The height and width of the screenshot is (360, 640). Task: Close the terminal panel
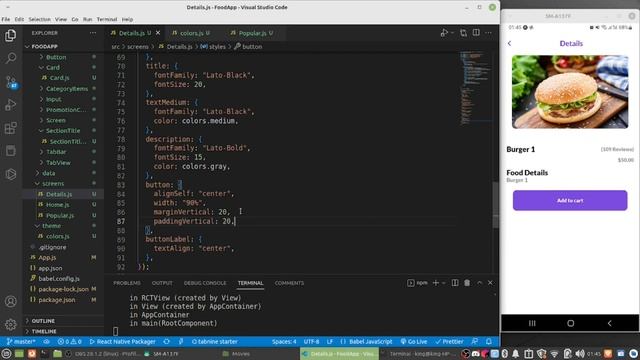[x=490, y=283]
